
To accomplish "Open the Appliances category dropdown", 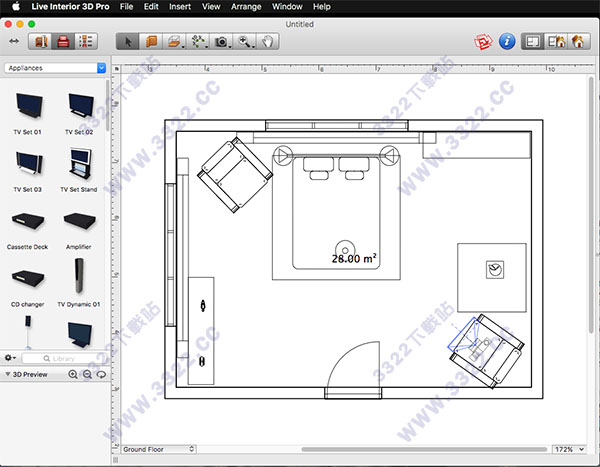I will [x=55, y=68].
